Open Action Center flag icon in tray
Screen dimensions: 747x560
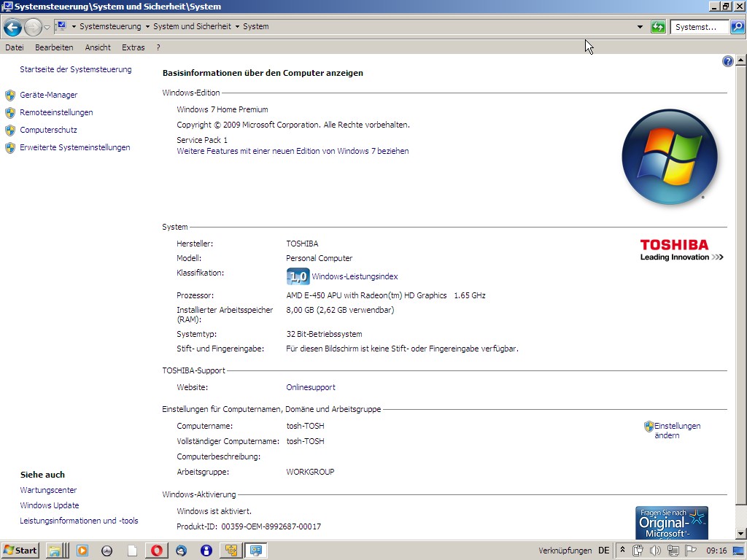click(x=690, y=551)
